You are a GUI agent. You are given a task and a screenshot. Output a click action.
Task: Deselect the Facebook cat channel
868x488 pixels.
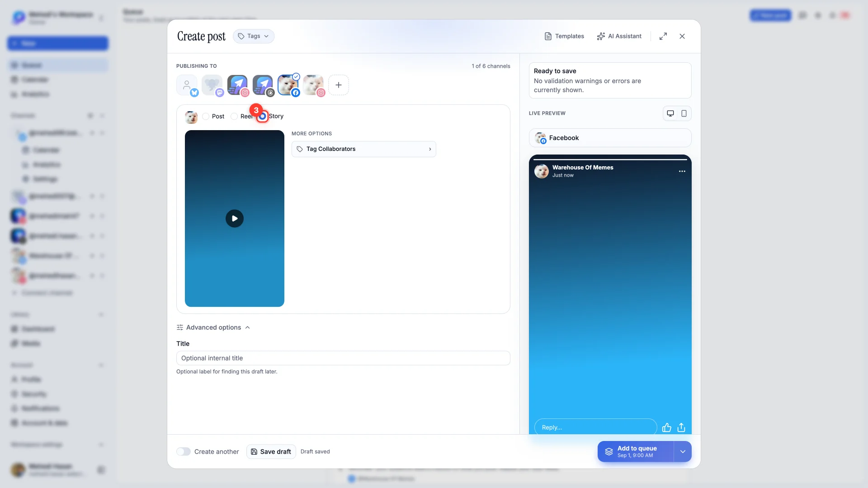(288, 85)
